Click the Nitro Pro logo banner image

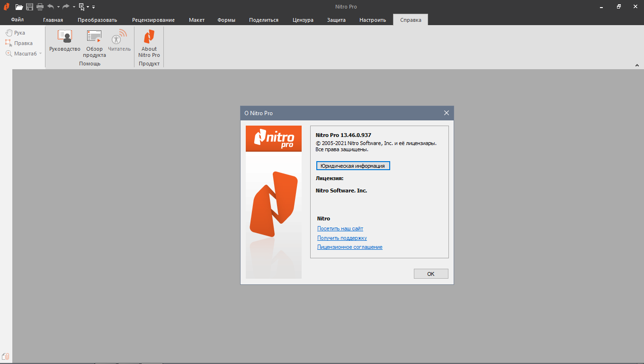[x=274, y=138]
